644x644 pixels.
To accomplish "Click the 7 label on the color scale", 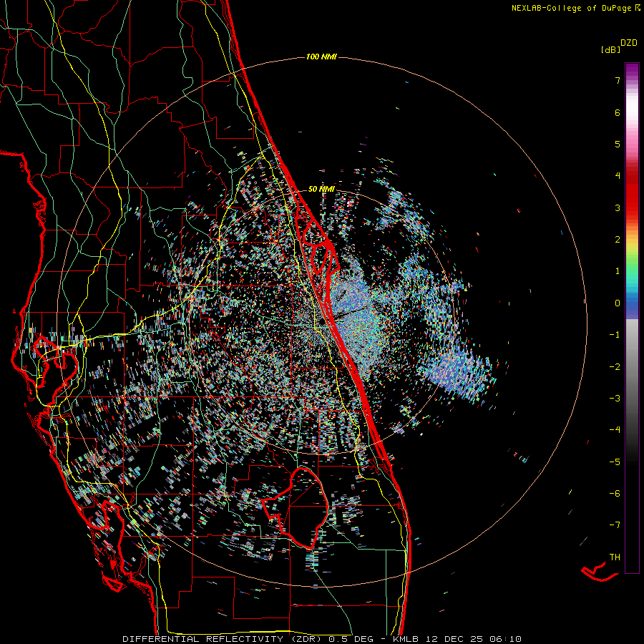I will click(618, 80).
